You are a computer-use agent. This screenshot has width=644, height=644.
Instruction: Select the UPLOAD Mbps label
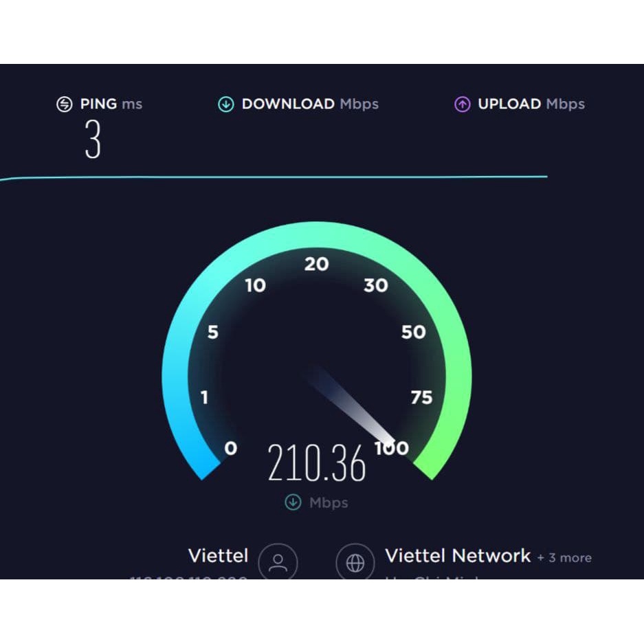coord(531,104)
